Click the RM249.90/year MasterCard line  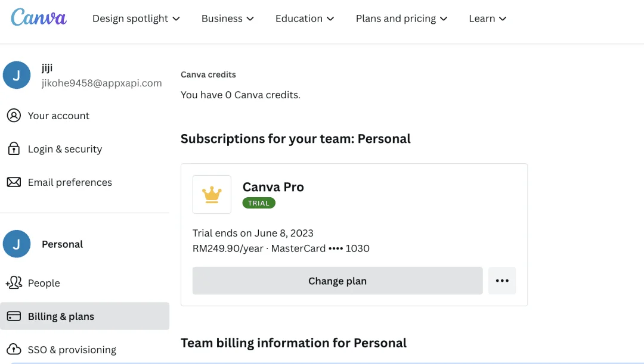coord(281,248)
